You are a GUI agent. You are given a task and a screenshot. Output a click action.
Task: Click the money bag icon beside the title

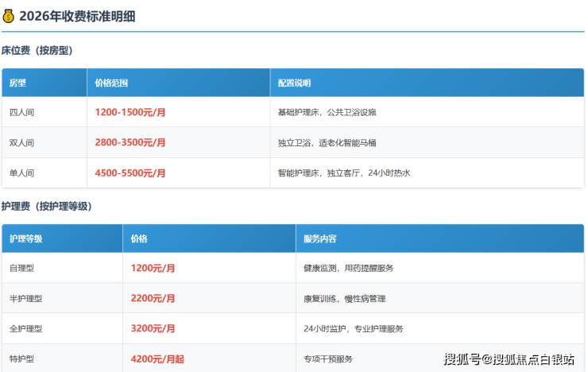pyautogui.click(x=8, y=16)
